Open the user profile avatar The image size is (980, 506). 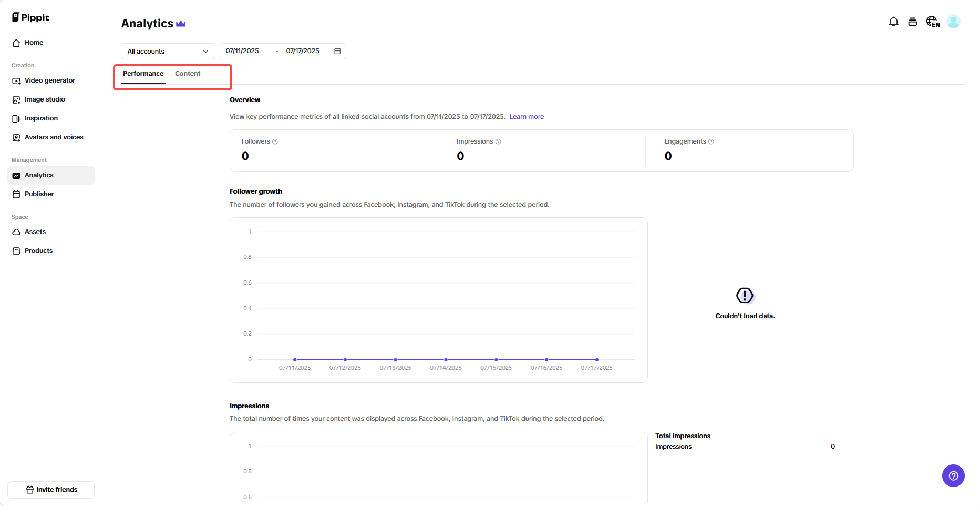pos(953,22)
